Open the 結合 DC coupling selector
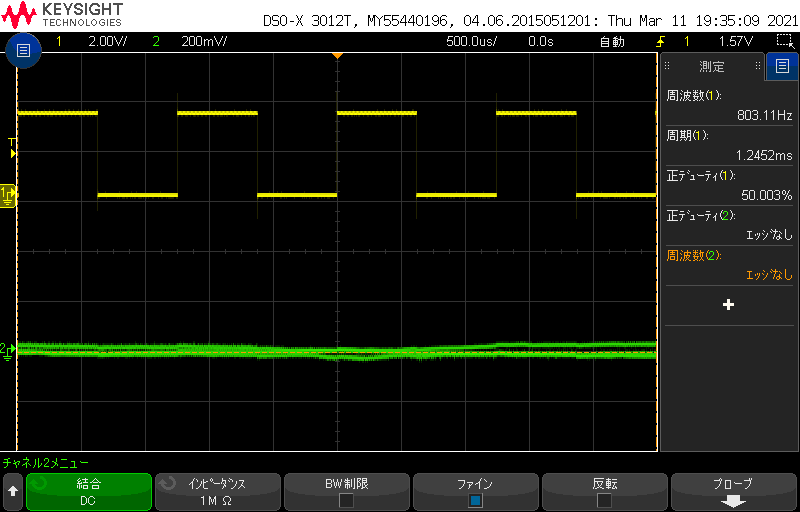This screenshot has width=800, height=512. tap(88, 492)
